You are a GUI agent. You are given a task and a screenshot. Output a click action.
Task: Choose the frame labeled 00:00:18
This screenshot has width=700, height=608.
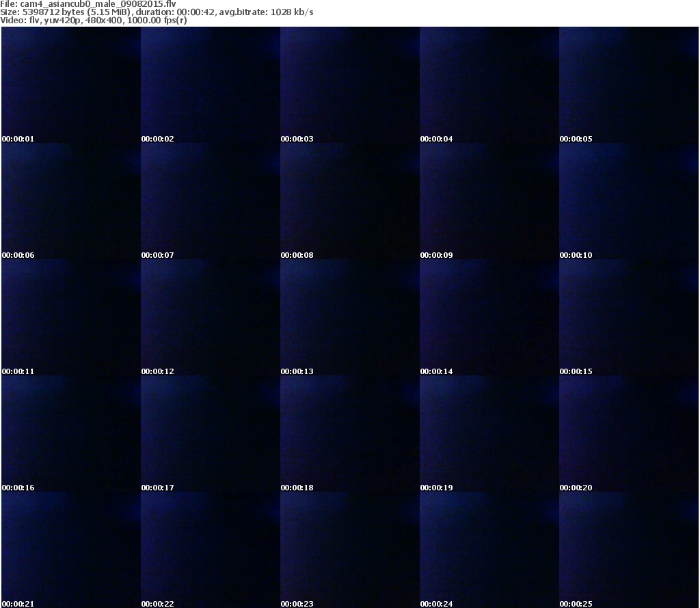click(x=350, y=434)
